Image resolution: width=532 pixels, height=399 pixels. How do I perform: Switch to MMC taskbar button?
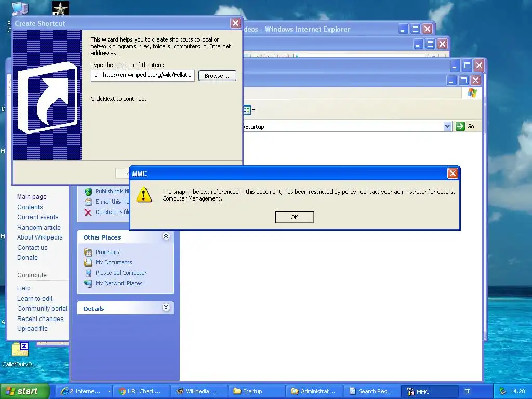429,391
